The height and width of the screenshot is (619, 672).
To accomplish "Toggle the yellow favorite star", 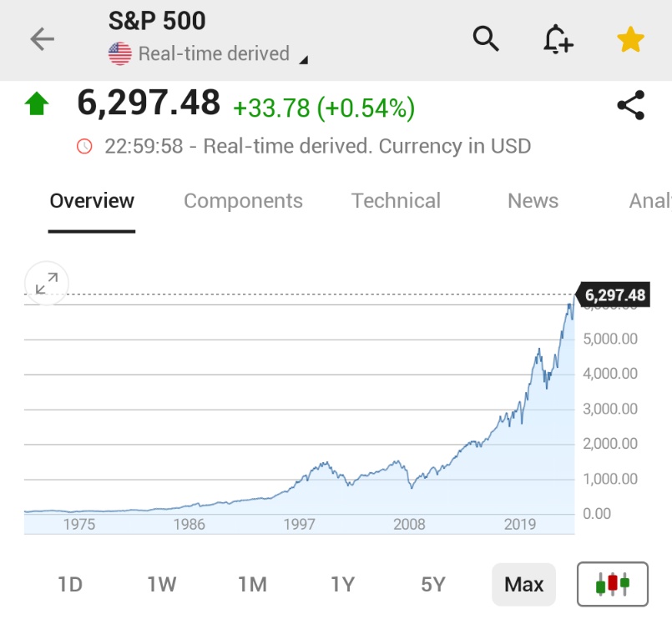I will (x=630, y=39).
